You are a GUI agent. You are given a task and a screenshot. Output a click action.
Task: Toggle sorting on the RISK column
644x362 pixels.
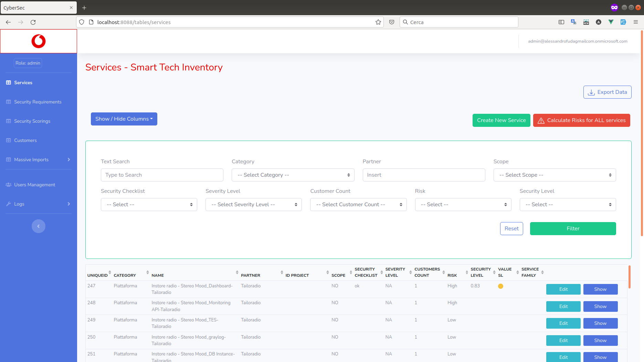click(467, 272)
